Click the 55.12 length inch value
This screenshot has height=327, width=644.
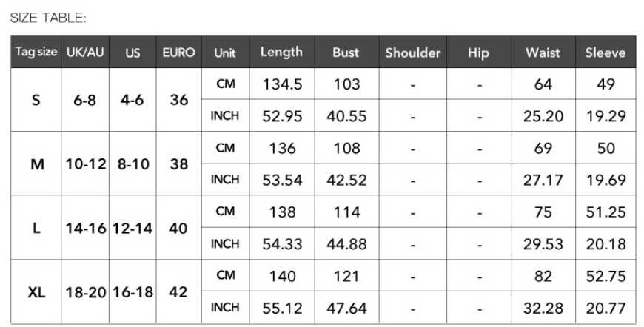[x=282, y=308]
